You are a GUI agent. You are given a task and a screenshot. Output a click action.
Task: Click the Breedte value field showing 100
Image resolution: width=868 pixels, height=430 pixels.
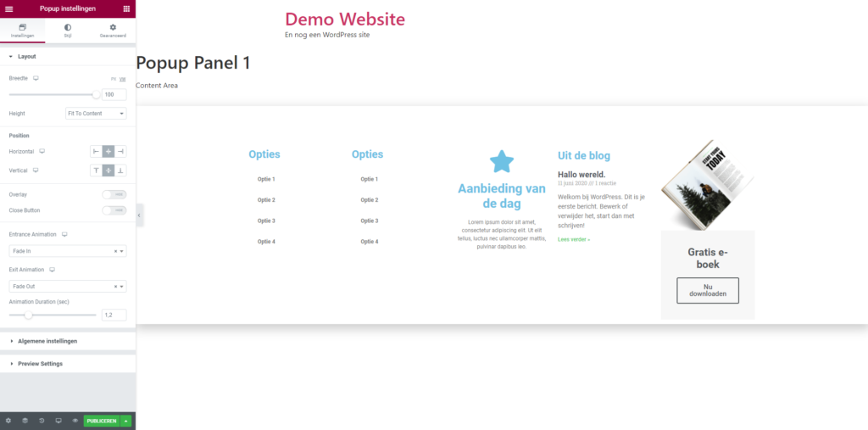[x=114, y=95]
